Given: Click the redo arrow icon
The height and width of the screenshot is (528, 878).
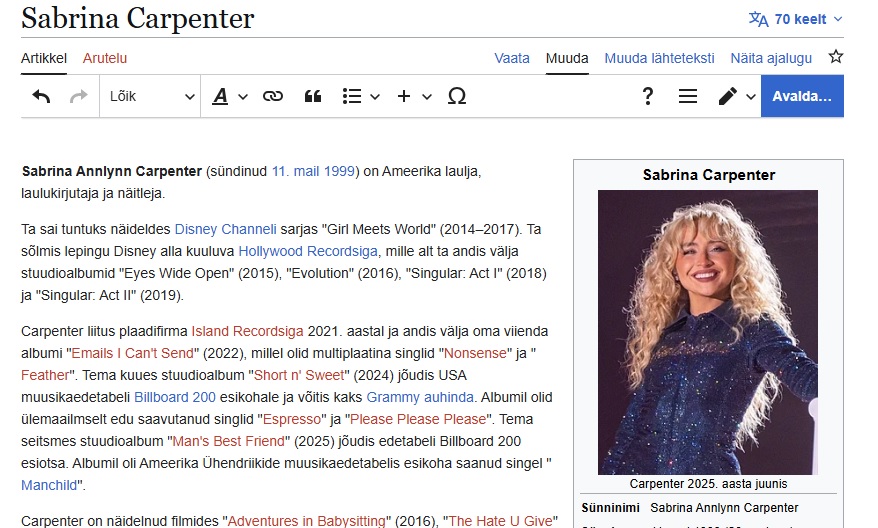Looking at the screenshot, I should tap(78, 96).
